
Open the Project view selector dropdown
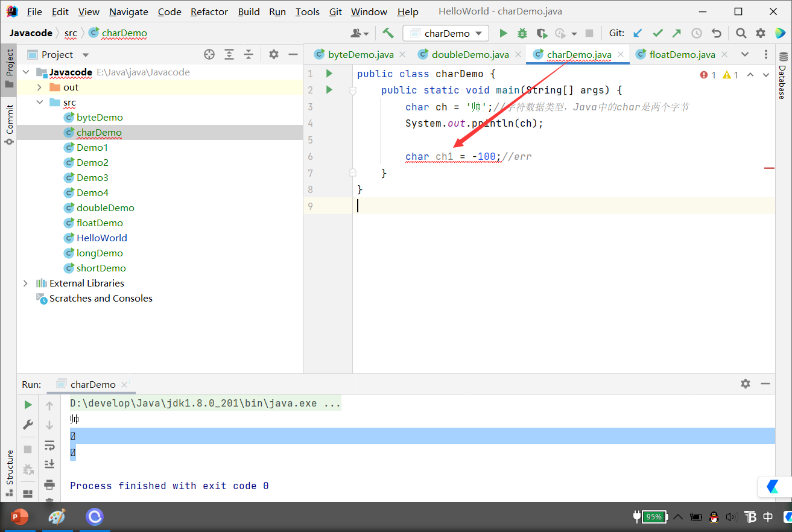point(86,55)
